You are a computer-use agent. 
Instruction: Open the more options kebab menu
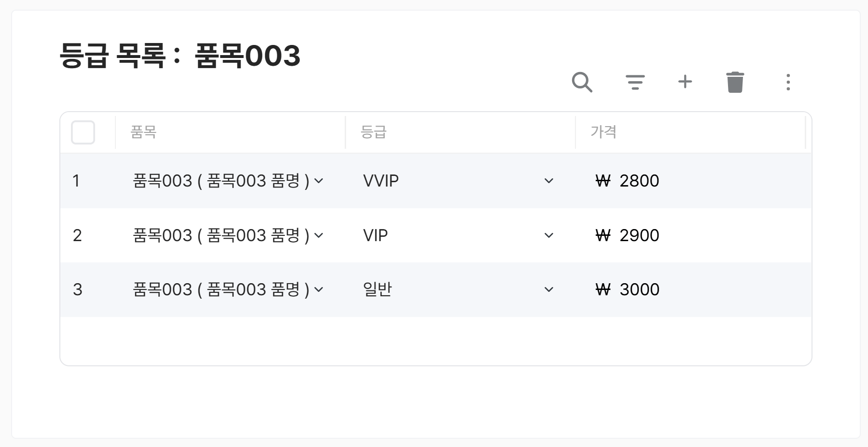click(788, 82)
